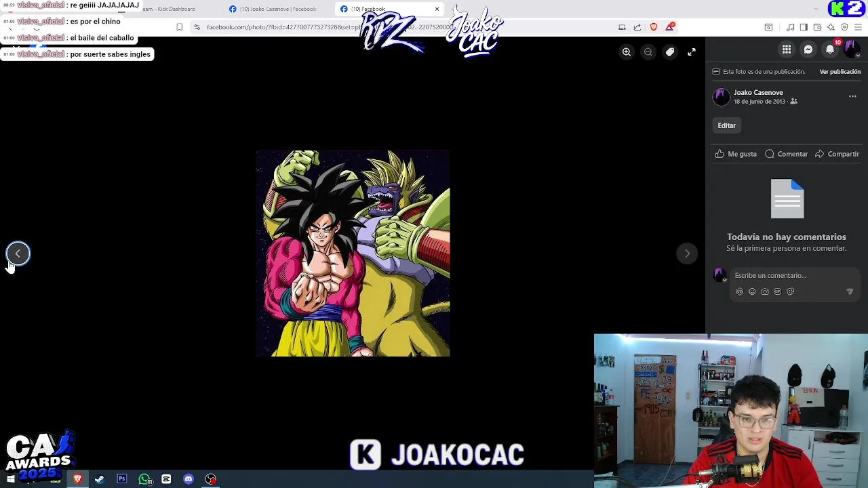Zoom in on the photo

[x=627, y=52]
